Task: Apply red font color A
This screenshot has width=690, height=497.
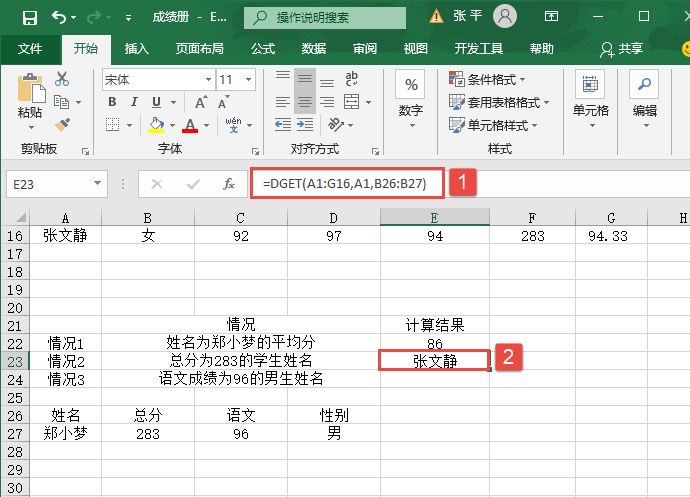Action: click(x=190, y=125)
